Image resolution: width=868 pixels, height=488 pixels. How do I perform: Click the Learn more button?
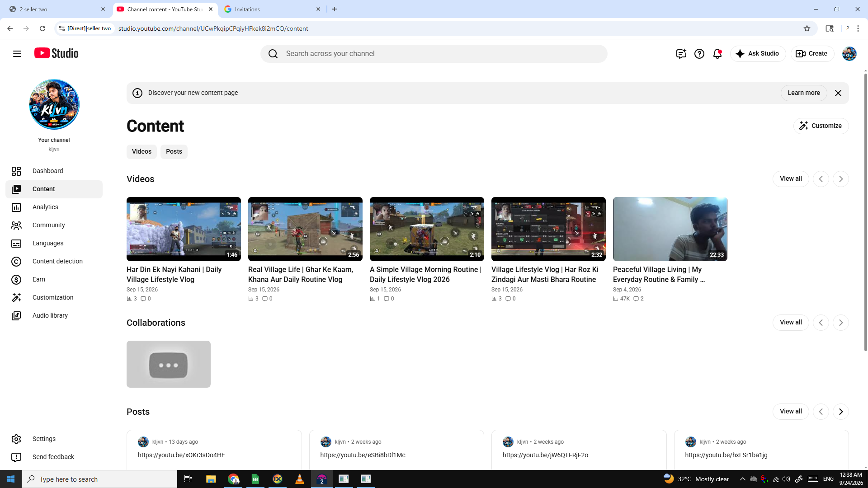[x=804, y=93]
